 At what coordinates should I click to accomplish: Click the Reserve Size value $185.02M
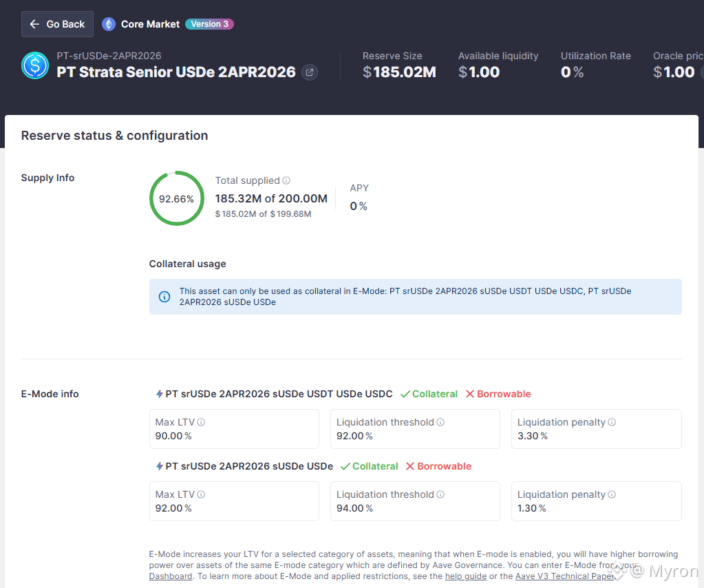point(399,72)
